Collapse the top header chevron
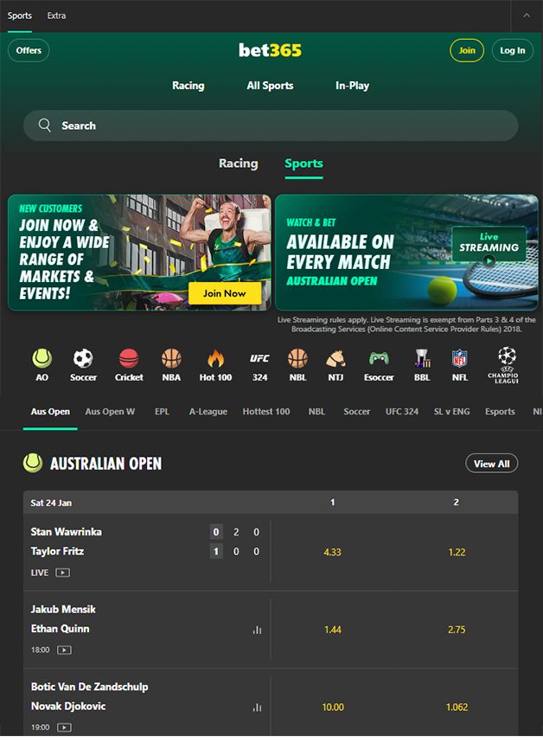This screenshot has width=543, height=756. (527, 16)
